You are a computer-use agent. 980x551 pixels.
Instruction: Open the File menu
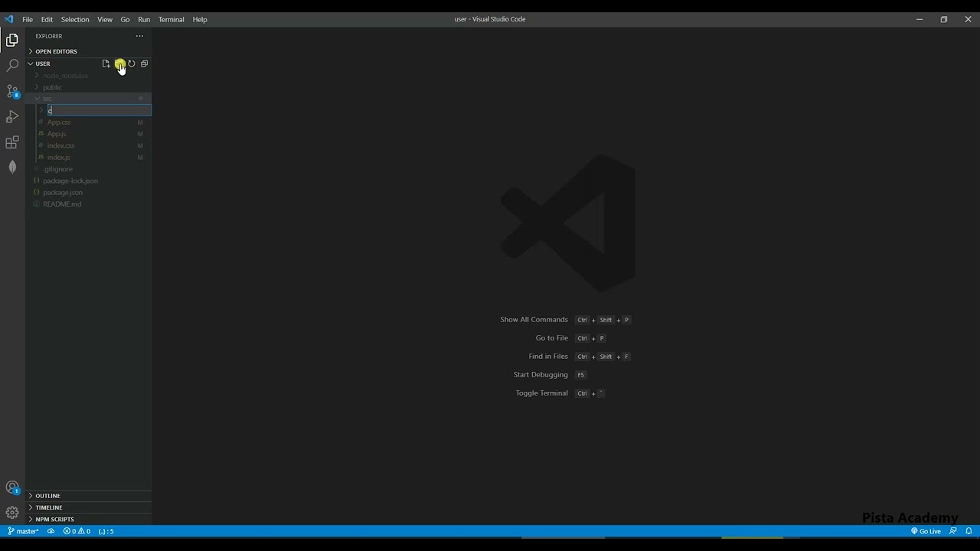[x=28, y=19]
